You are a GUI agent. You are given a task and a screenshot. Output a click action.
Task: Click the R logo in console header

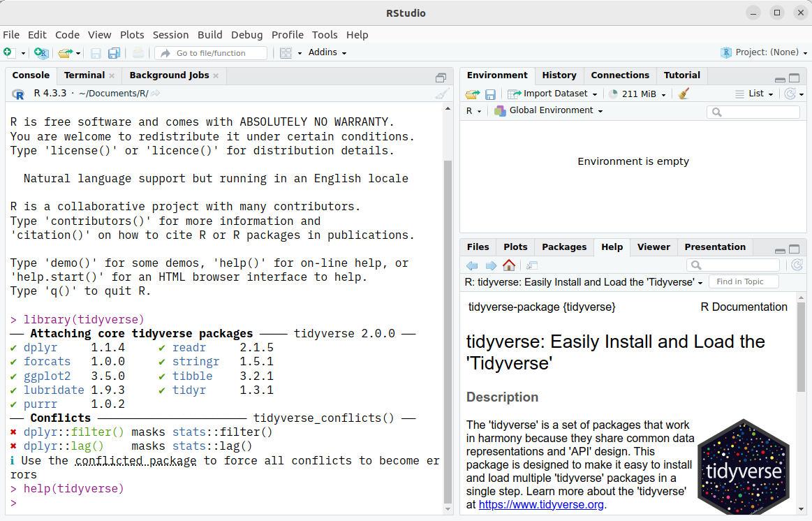(x=18, y=94)
